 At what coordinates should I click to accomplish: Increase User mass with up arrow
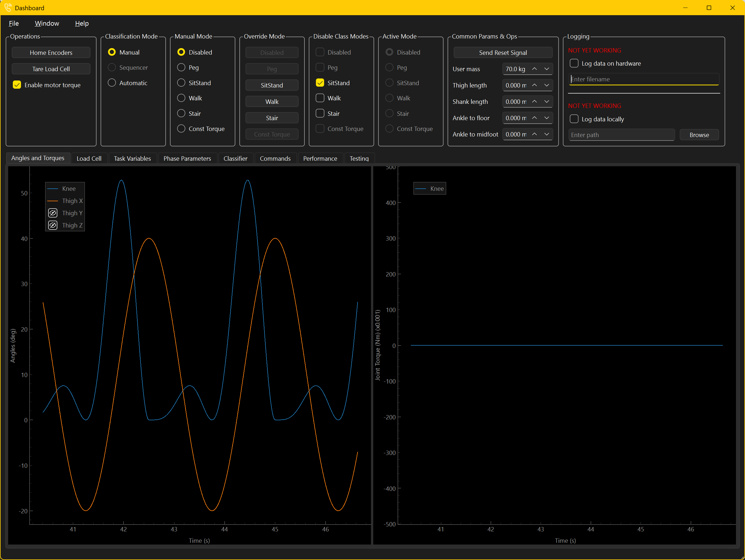534,69
